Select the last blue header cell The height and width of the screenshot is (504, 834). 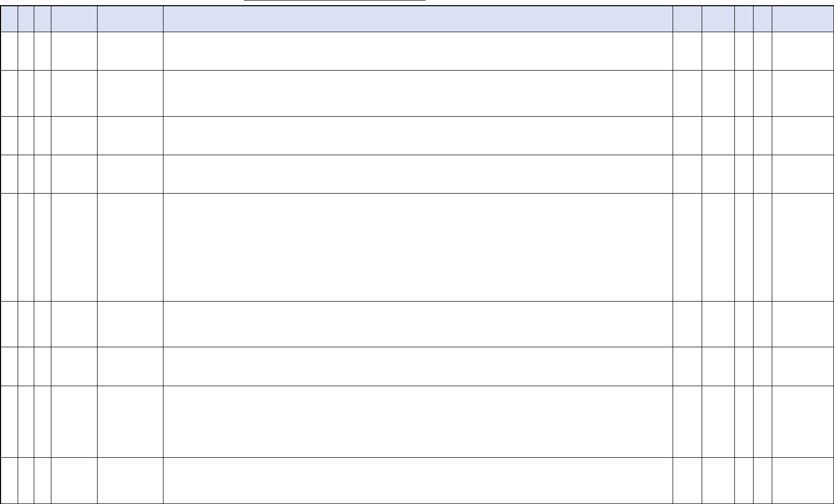tap(802, 19)
